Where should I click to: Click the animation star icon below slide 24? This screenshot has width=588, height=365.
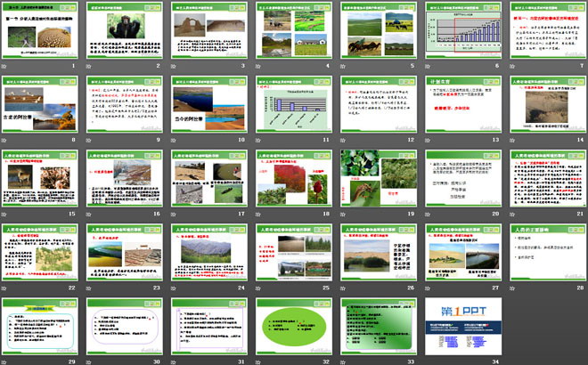click(x=174, y=288)
